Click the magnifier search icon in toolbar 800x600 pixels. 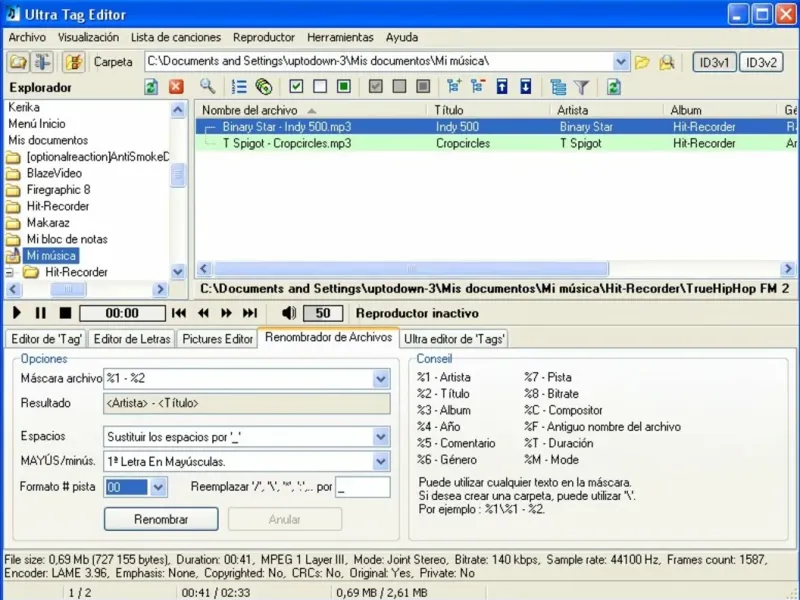pyautogui.click(x=207, y=87)
